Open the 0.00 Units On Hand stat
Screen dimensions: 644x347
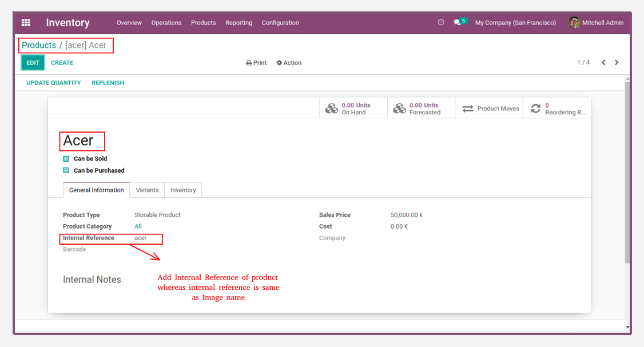pos(353,109)
